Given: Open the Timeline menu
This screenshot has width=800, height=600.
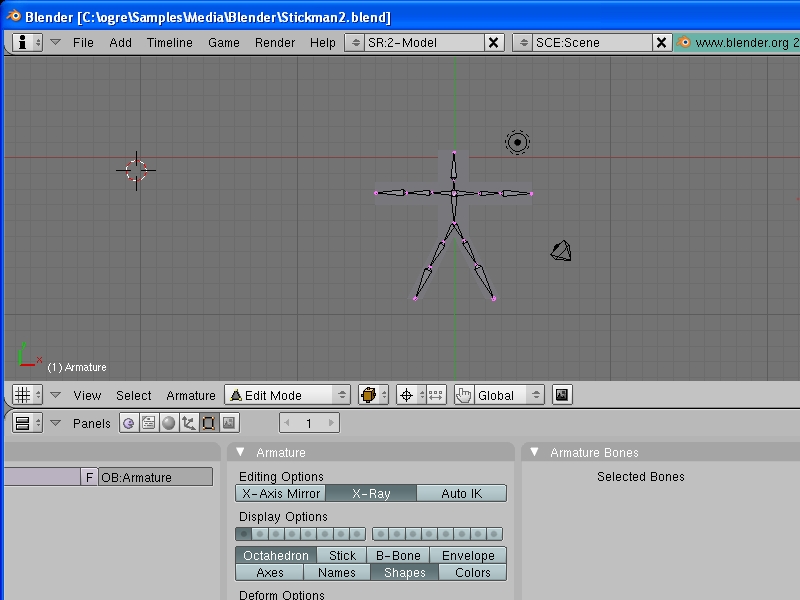Looking at the screenshot, I should coord(169,42).
